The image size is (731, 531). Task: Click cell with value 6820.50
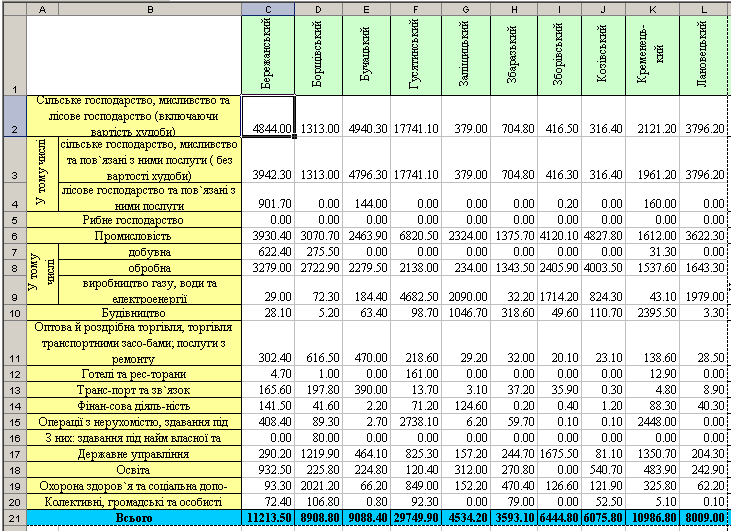coord(416,236)
